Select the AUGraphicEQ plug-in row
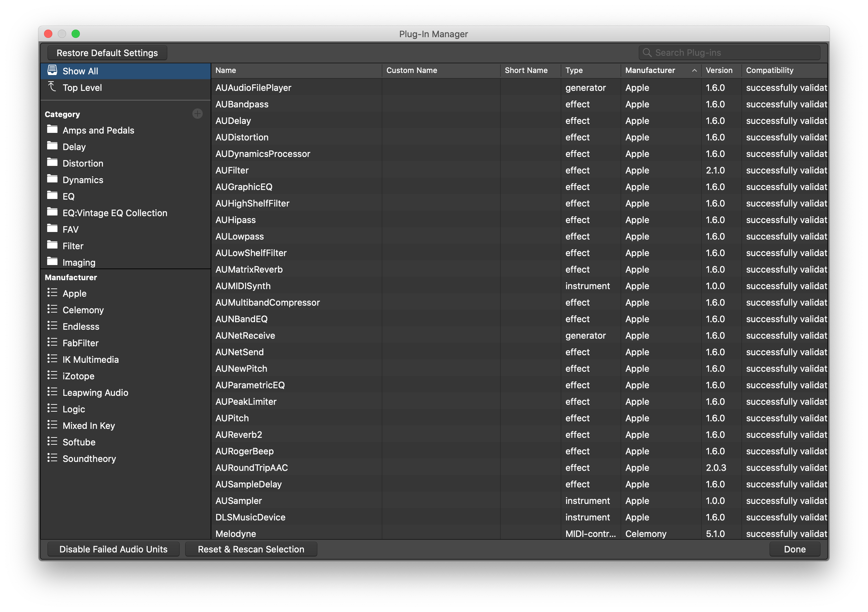This screenshot has height=612, width=868. (x=244, y=187)
